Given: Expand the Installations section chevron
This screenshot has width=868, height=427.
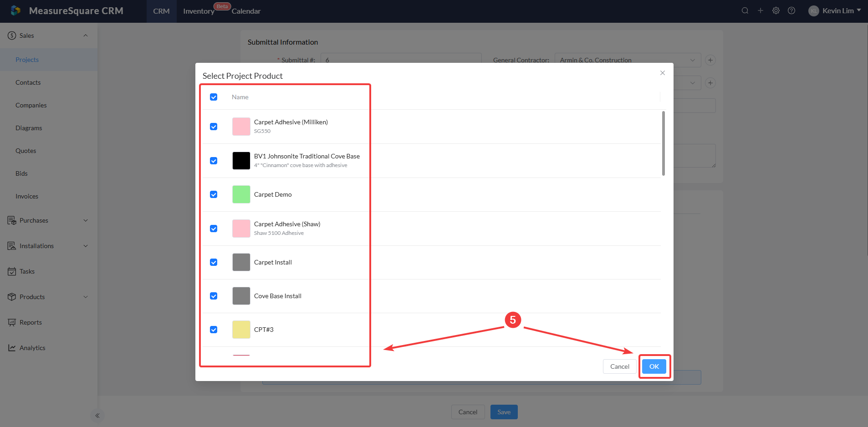Looking at the screenshot, I should [86, 246].
